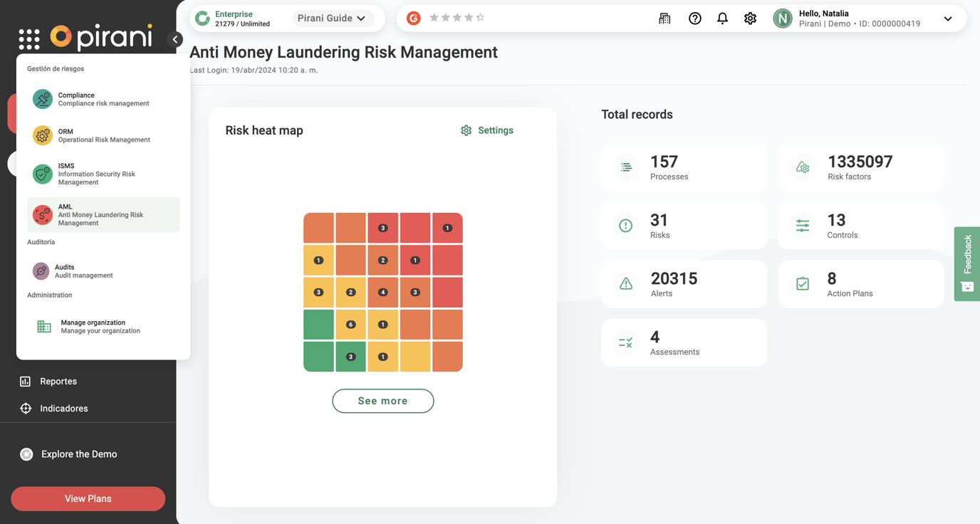Click the G2 review logo icon
The width and height of the screenshot is (980, 524).
[413, 18]
